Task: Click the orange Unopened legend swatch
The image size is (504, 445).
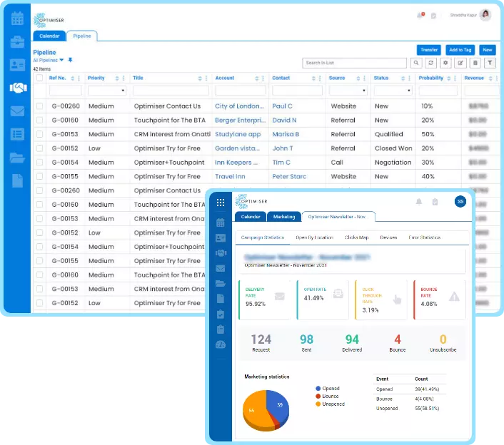Action: point(318,404)
